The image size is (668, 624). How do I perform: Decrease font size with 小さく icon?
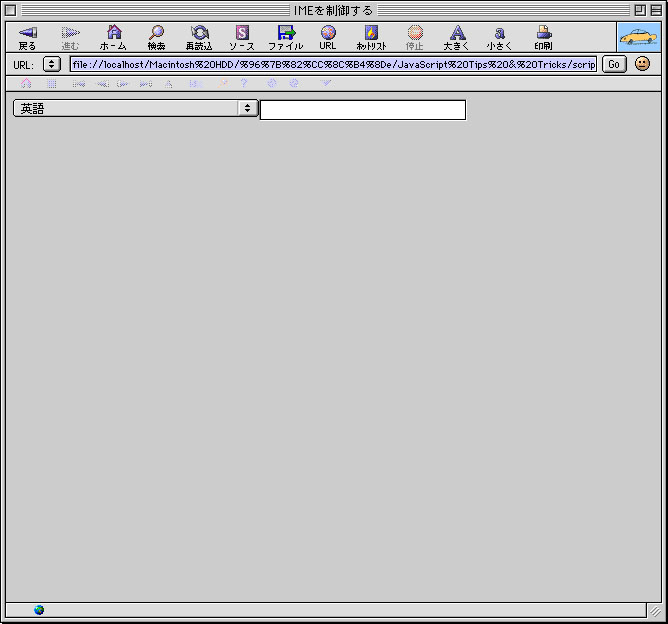click(x=500, y=33)
